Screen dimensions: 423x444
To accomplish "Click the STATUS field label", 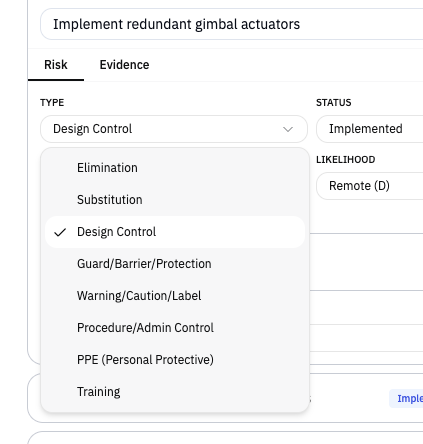I will click(x=334, y=102).
